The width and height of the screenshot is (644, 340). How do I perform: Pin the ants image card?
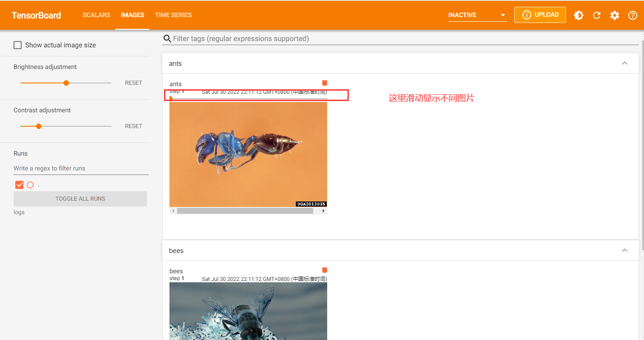[x=324, y=83]
